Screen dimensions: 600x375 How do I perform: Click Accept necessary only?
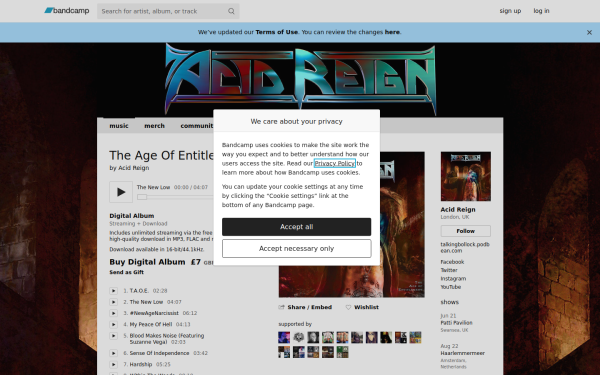click(x=297, y=249)
